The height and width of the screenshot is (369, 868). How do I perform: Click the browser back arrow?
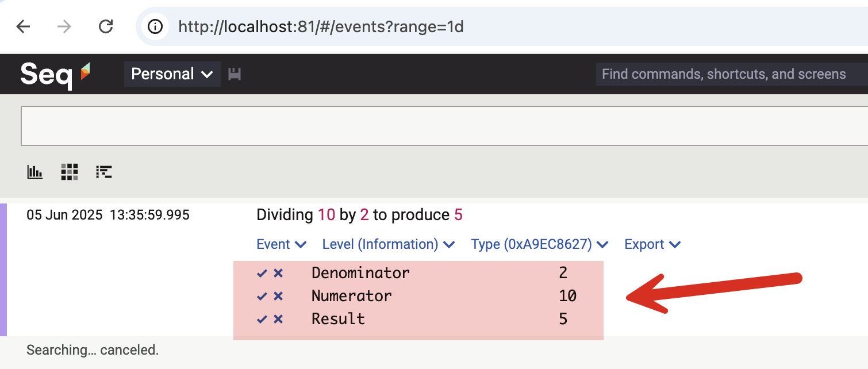23,26
